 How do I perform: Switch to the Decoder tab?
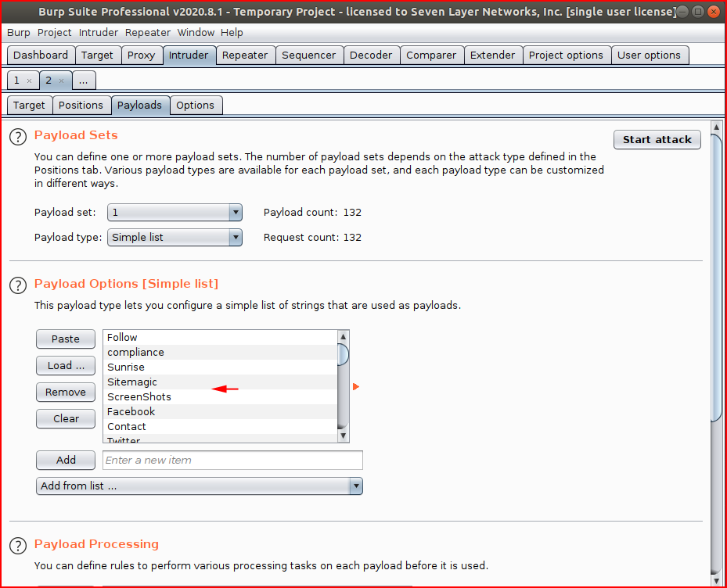(x=371, y=56)
